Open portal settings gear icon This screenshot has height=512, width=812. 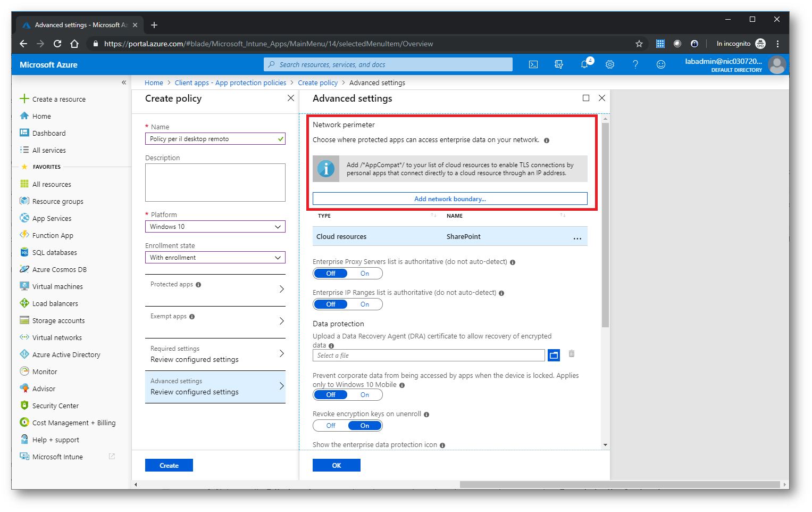click(x=610, y=64)
